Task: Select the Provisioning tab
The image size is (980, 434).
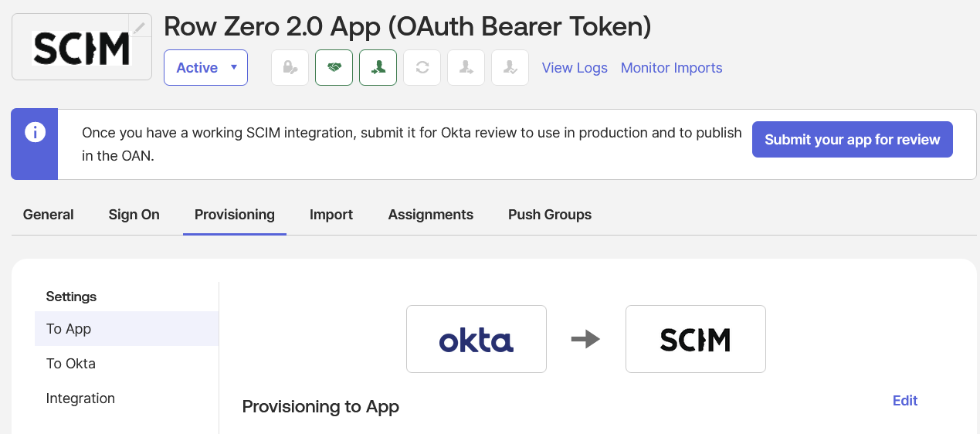Action: (x=235, y=215)
